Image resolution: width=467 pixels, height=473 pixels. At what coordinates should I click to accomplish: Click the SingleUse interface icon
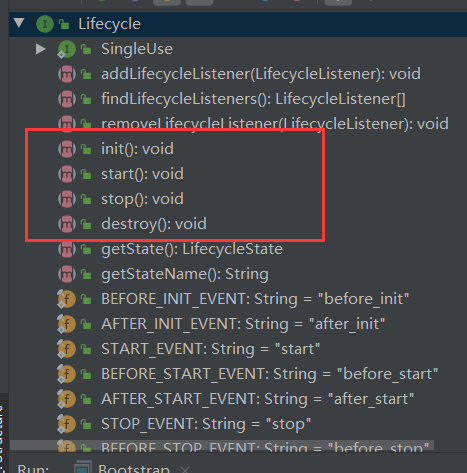[66, 49]
